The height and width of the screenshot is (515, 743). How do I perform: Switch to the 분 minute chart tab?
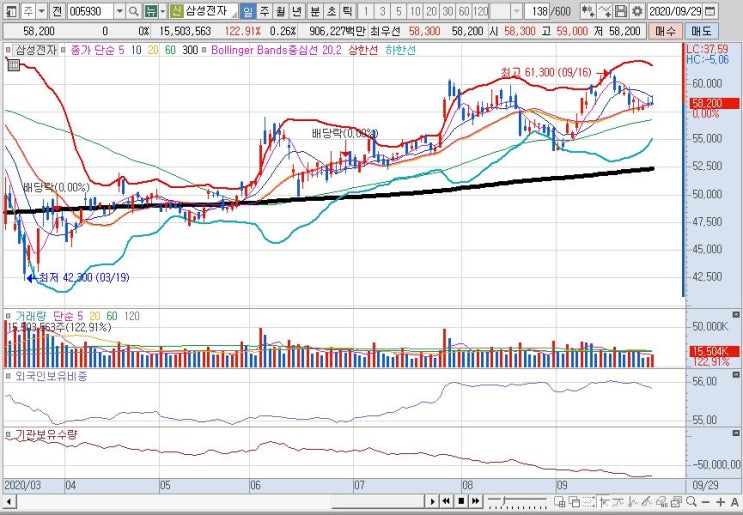click(315, 10)
